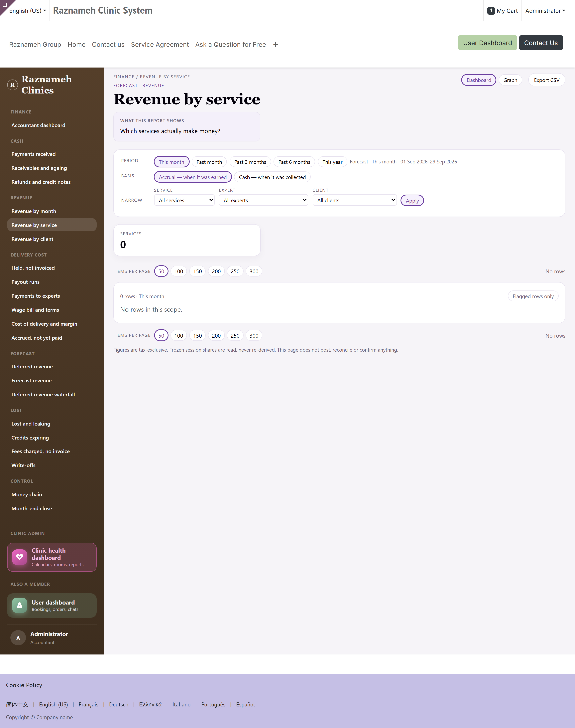The image size is (575, 728).
Task: Click the User dashboard person icon
Action: 20,605
